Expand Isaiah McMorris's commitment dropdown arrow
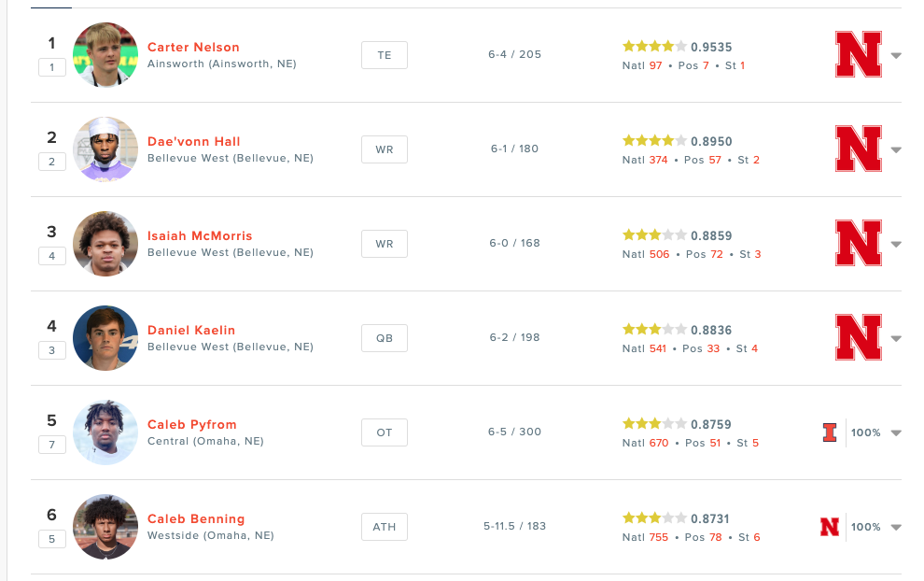The width and height of the screenshot is (924, 581). [896, 245]
